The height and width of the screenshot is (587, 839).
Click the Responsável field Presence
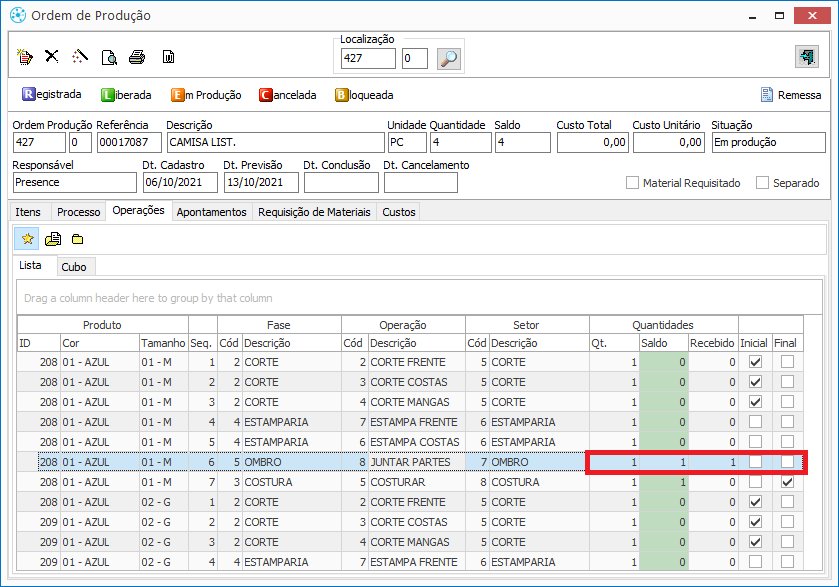point(74,182)
